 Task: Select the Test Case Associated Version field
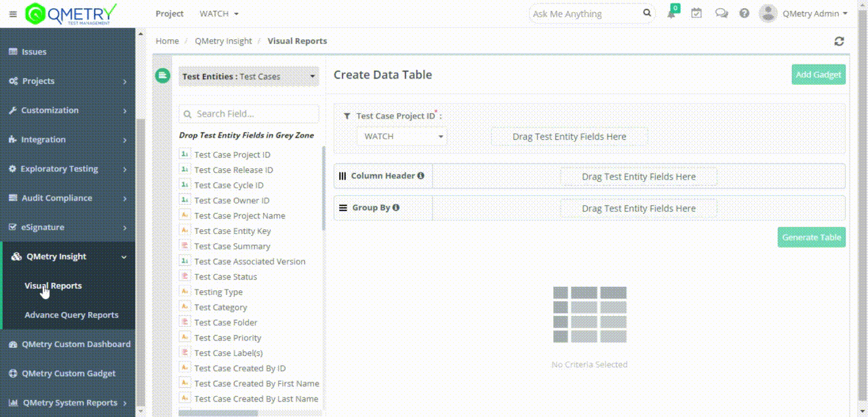[250, 261]
